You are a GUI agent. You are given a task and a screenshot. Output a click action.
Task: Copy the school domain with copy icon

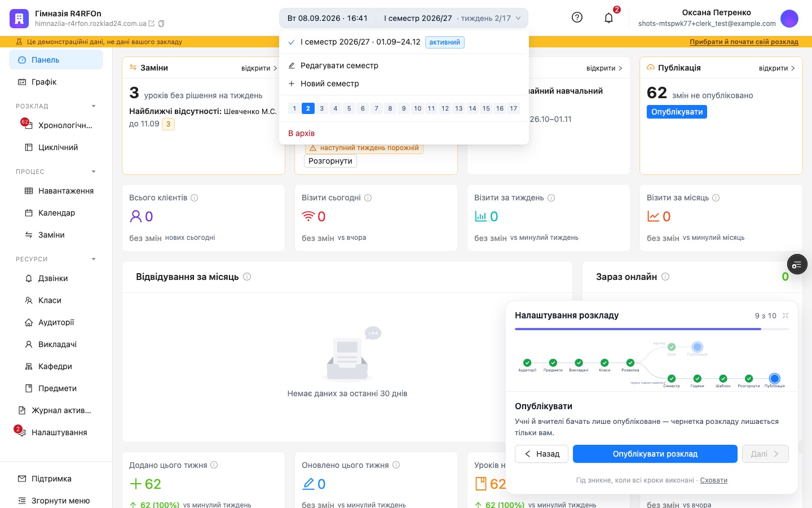point(161,24)
